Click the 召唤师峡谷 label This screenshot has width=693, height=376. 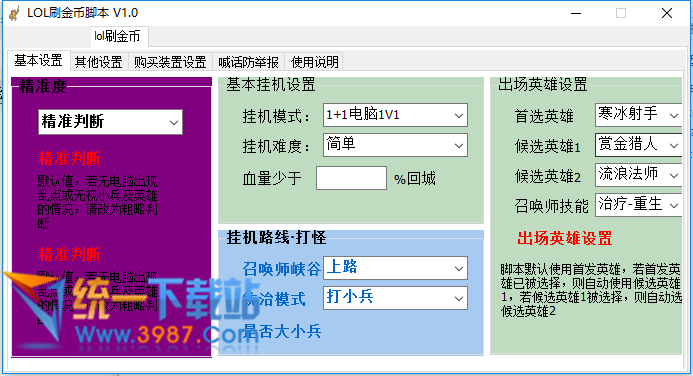[x=282, y=269]
